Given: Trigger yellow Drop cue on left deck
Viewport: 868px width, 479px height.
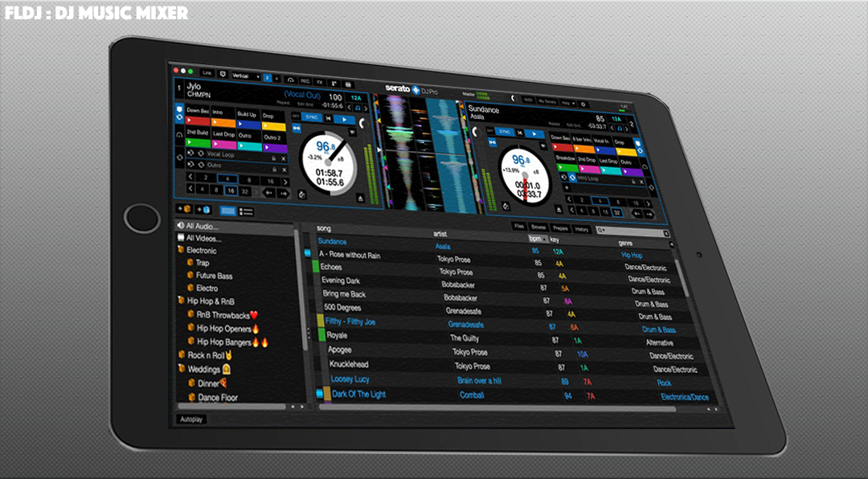Looking at the screenshot, I should tap(274, 127).
